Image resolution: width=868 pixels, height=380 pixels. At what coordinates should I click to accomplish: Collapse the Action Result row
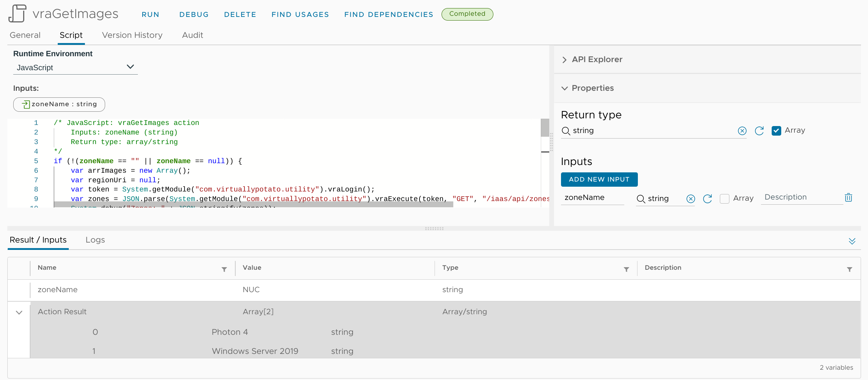[19, 312]
